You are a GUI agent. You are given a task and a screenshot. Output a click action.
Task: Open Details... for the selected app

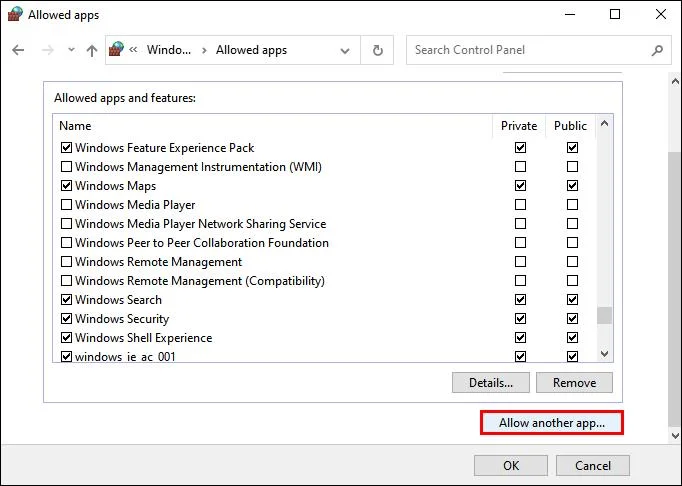[x=491, y=382]
